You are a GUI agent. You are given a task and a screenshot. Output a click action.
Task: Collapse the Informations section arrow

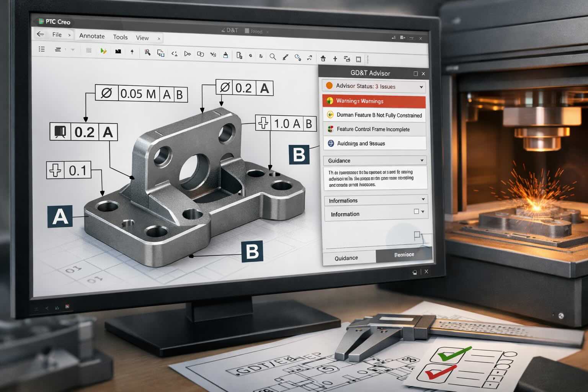tap(423, 199)
